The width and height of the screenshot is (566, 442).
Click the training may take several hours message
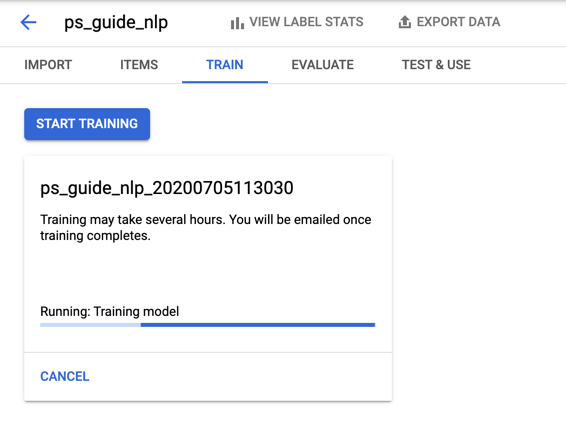(x=205, y=228)
